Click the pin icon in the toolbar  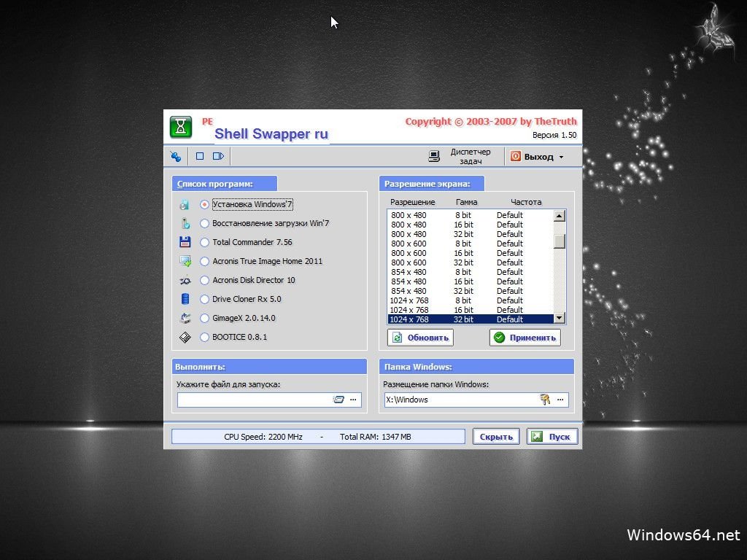click(x=176, y=156)
